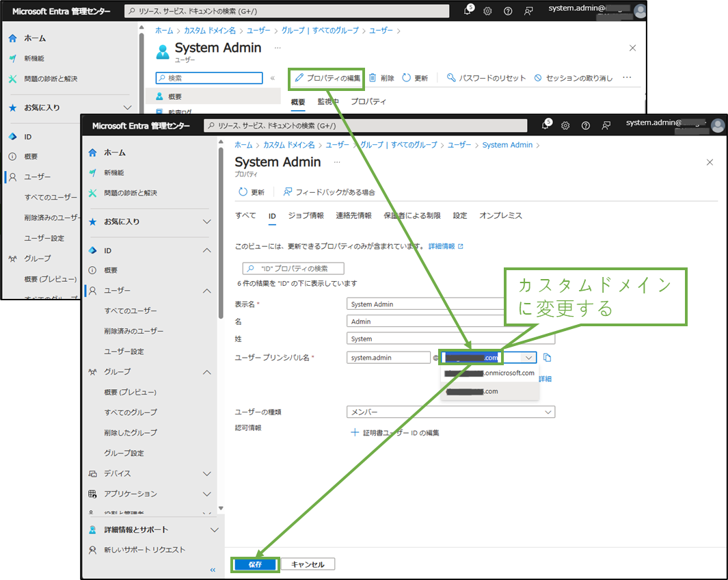
Task: Click front sidebar vertical scrollbar
Action: (x=221, y=232)
